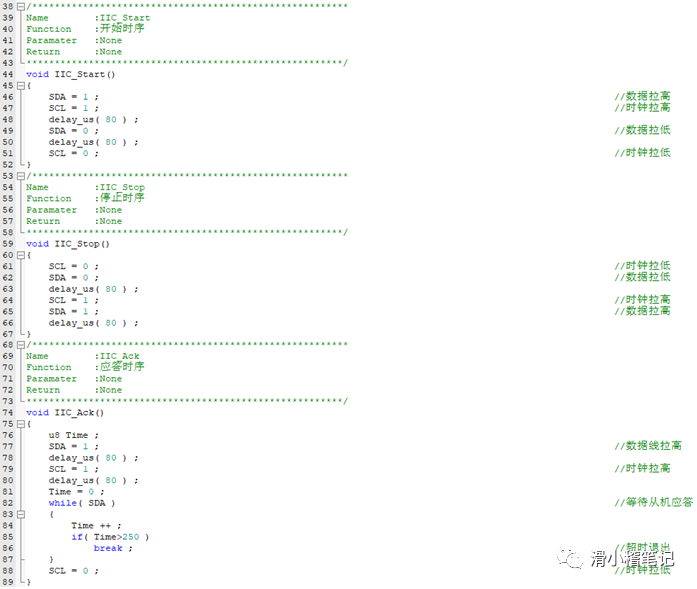Viewport: 697px width, 589px height.
Task: Click 'delay_us( 80 ) ;' on line 48
Action: pos(93,120)
